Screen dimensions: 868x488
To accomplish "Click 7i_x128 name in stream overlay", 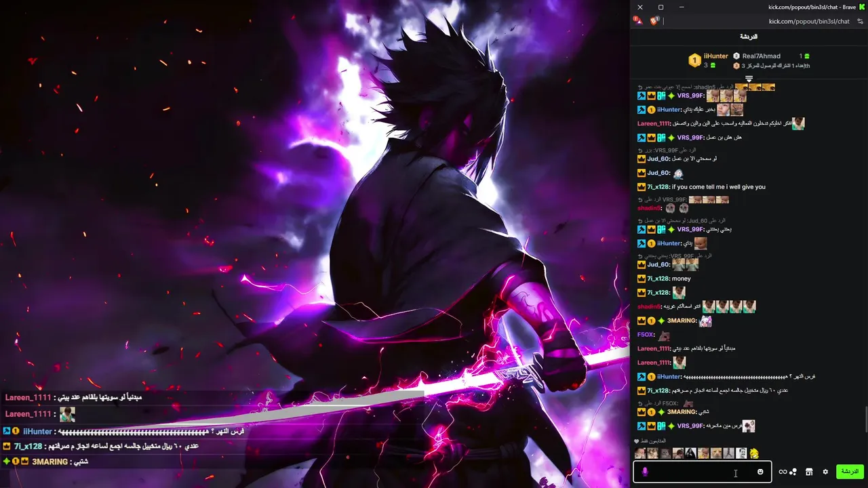I will (28, 447).
